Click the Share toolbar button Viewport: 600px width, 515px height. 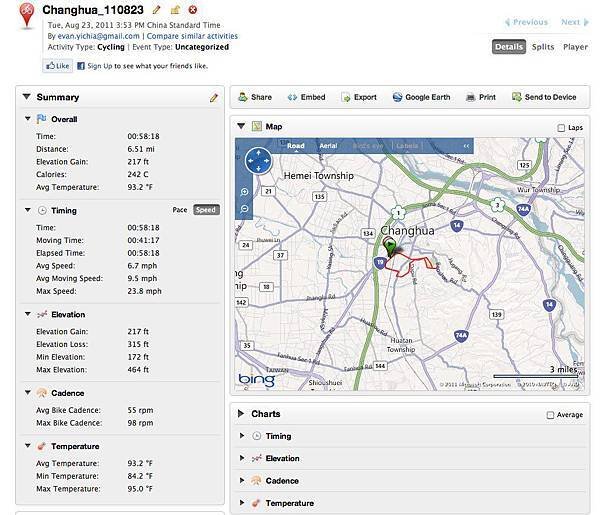[x=255, y=97]
